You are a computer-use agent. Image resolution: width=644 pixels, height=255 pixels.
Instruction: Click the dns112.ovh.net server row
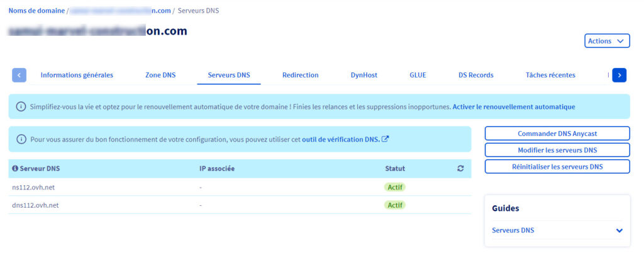[x=240, y=205]
